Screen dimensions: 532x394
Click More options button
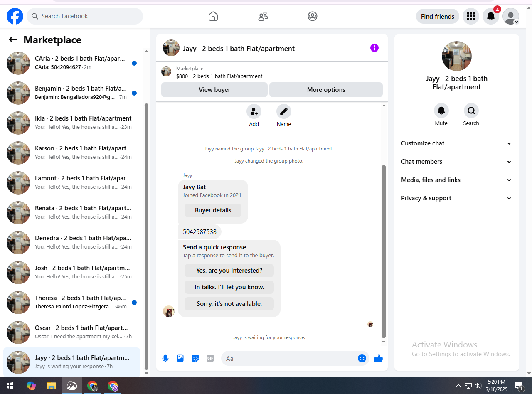coord(326,90)
